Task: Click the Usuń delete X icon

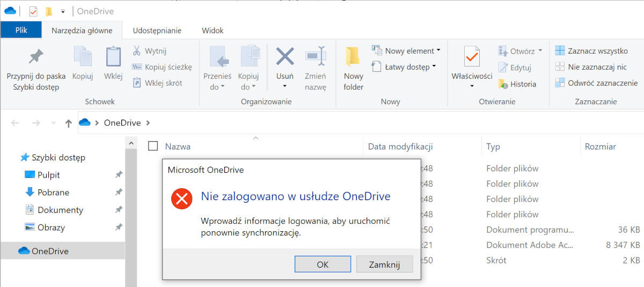Action: [285, 56]
